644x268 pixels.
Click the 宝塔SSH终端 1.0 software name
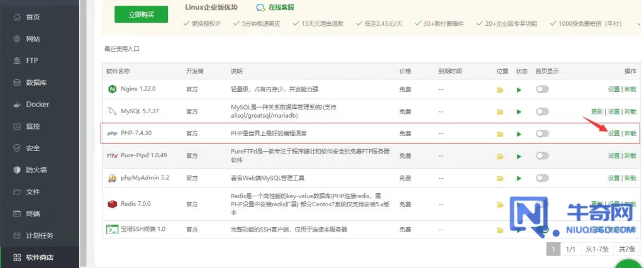[x=143, y=229]
